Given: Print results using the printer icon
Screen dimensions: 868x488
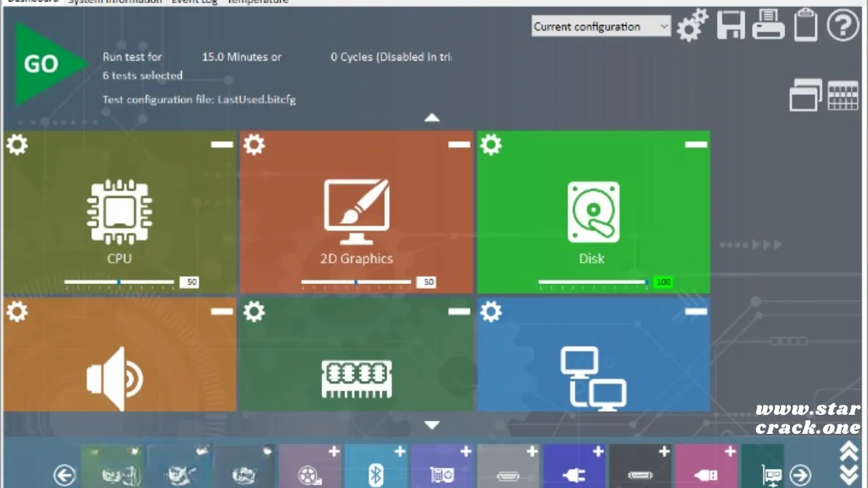Looking at the screenshot, I should (x=768, y=26).
